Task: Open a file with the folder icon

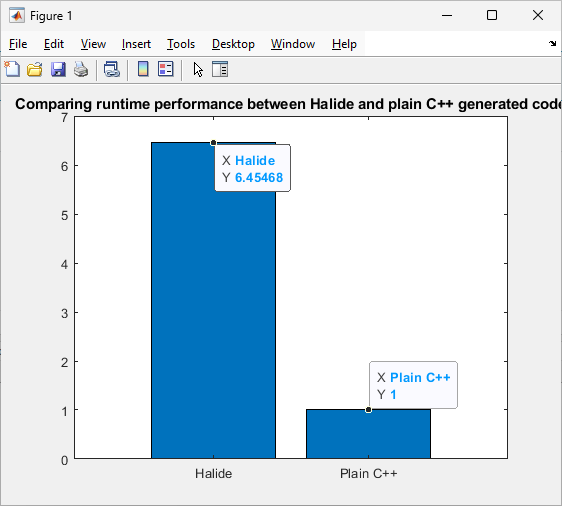Action: point(35,69)
